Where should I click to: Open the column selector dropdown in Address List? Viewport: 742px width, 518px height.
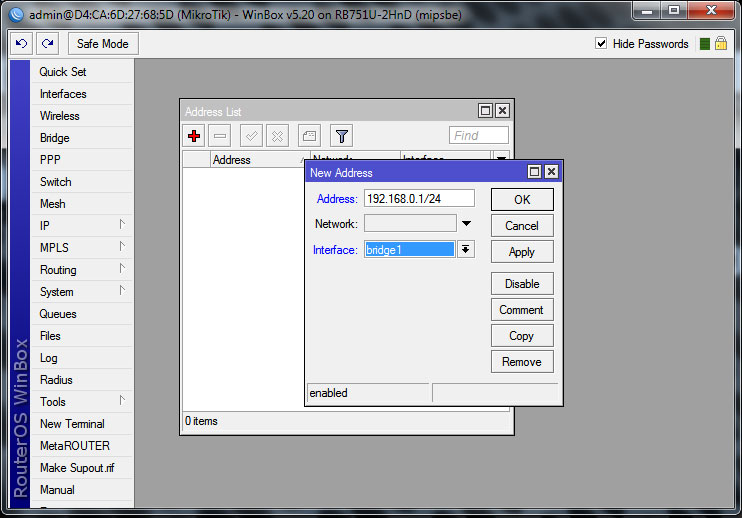point(501,158)
